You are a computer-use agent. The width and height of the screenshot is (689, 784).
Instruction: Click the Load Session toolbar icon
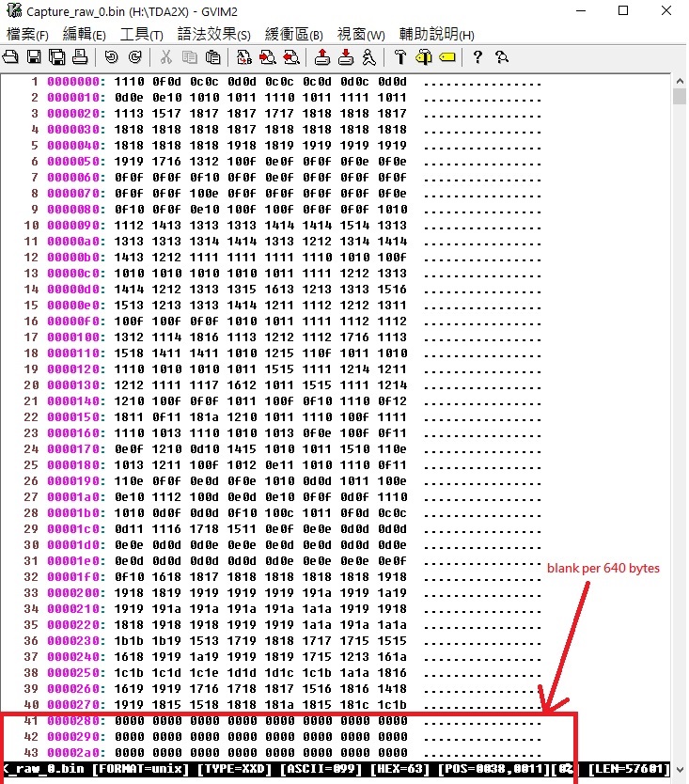[322, 57]
